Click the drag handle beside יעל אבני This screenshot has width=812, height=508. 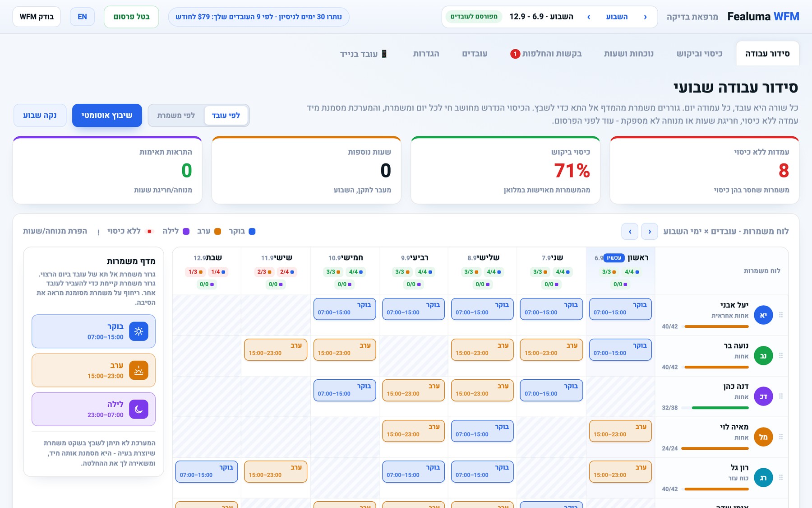click(781, 315)
